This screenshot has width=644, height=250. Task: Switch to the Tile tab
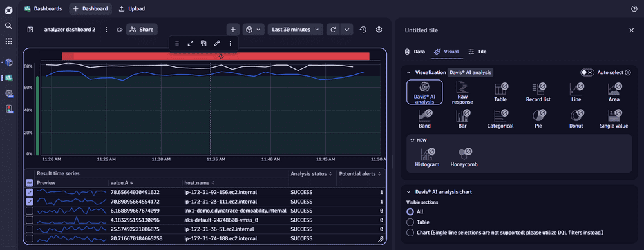[x=477, y=52]
